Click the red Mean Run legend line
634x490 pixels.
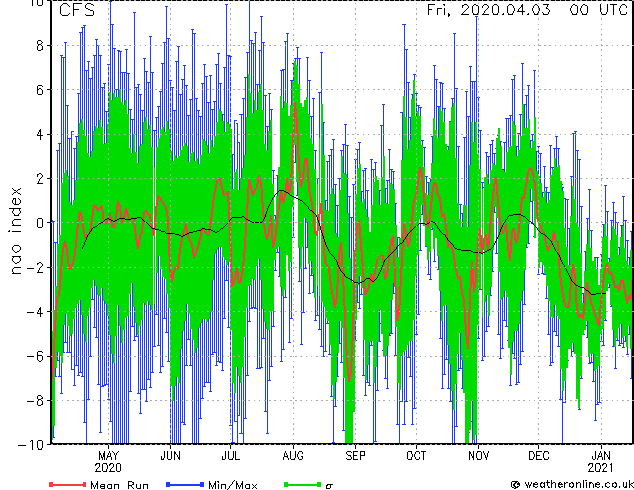[x=68, y=484]
